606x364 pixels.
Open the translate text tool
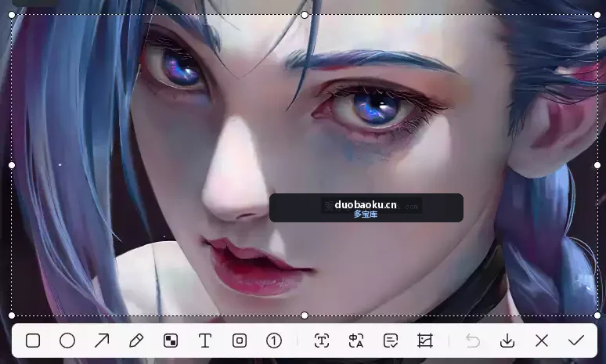click(x=356, y=341)
